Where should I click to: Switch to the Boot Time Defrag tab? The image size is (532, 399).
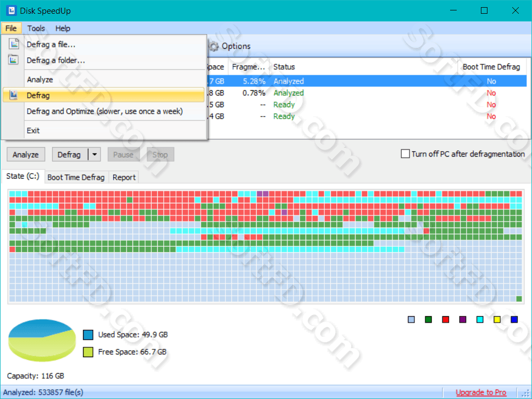click(76, 177)
